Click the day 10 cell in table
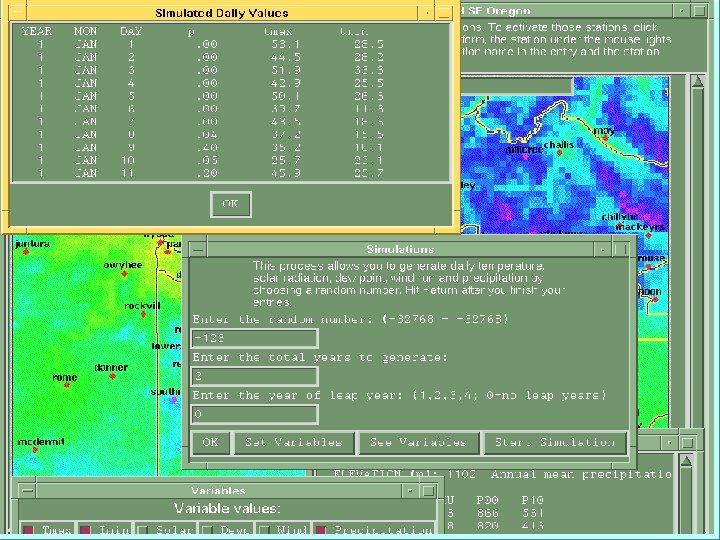The height and width of the screenshot is (540, 720). pyautogui.click(x=128, y=160)
